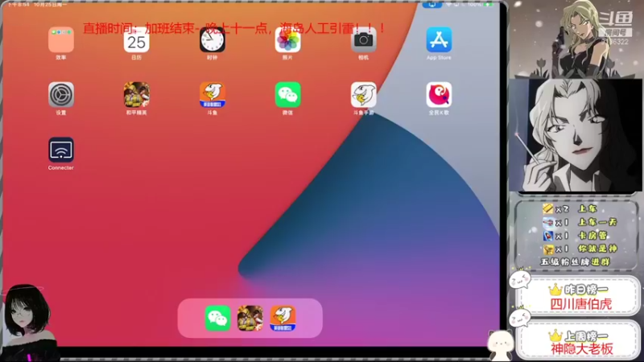Open the App Store
Screen dimensions: 644x362
[439, 39]
